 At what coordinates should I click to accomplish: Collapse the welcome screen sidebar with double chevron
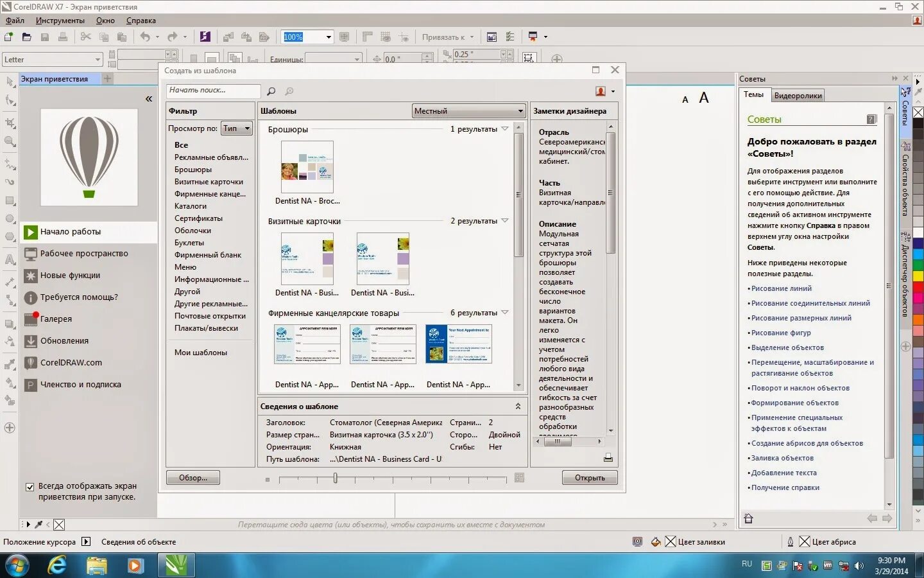point(149,99)
